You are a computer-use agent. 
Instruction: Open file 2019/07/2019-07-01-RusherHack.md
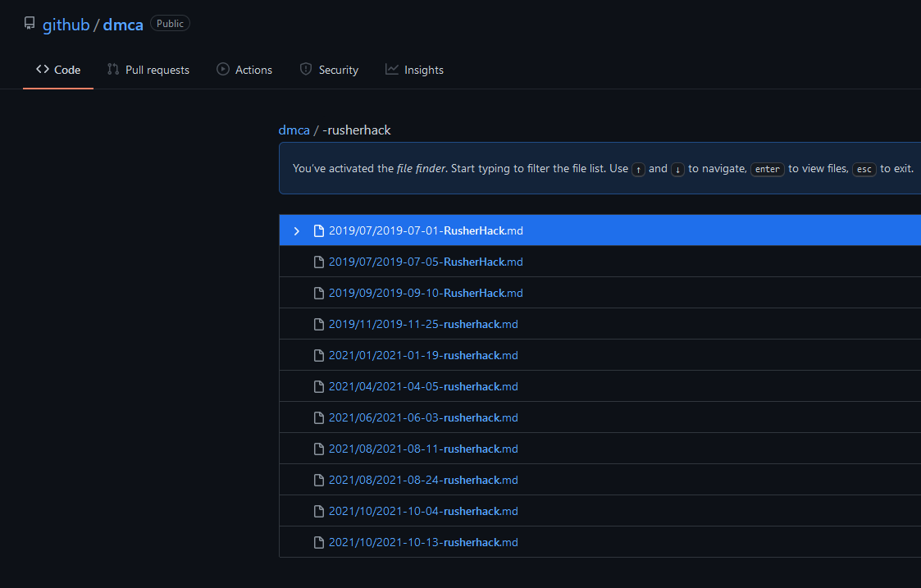(426, 230)
